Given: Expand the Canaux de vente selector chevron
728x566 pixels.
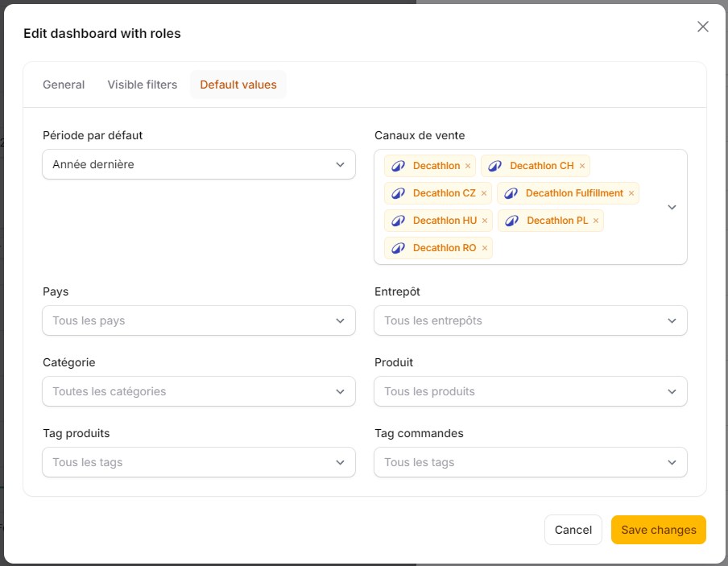Looking at the screenshot, I should [x=672, y=207].
